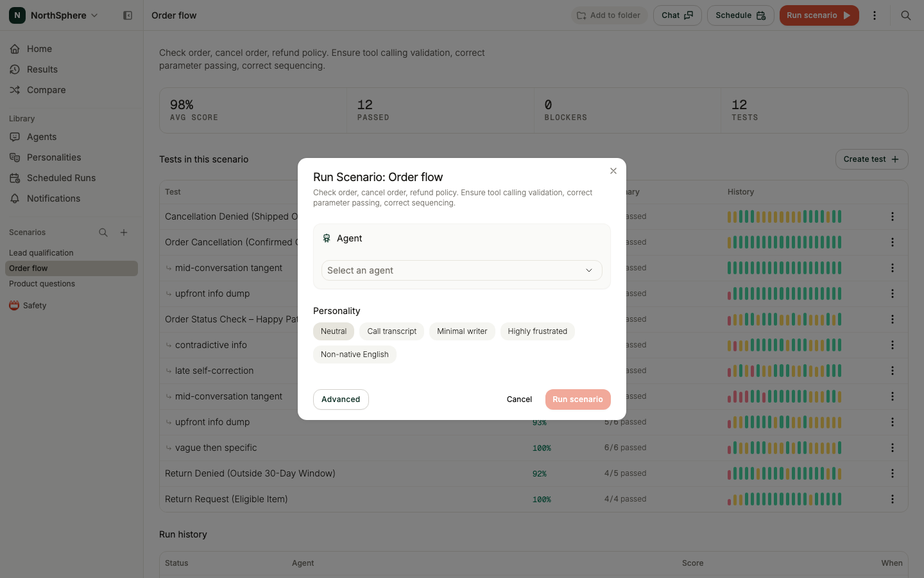Viewport: 924px width, 578px height.
Task: Open row menu for Return Denied test
Action: 893,473
